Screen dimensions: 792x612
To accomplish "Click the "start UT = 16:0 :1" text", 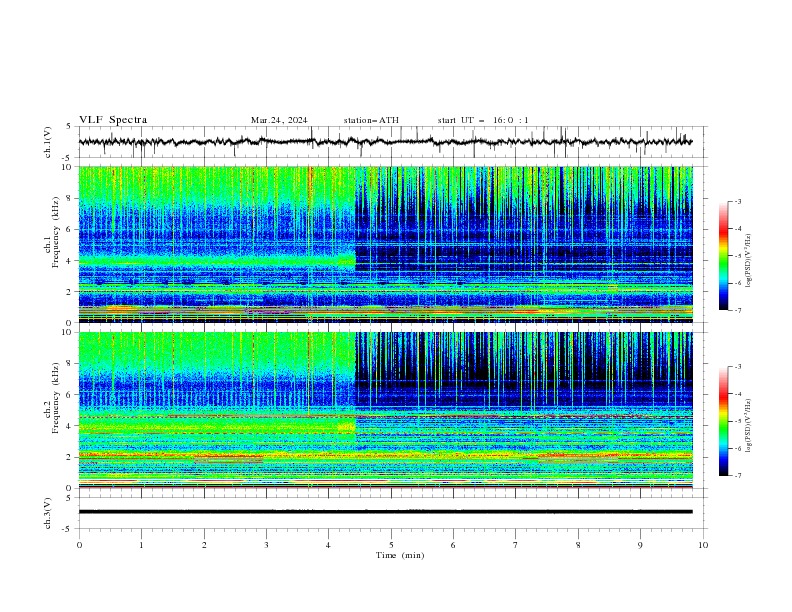I will click(x=483, y=120).
